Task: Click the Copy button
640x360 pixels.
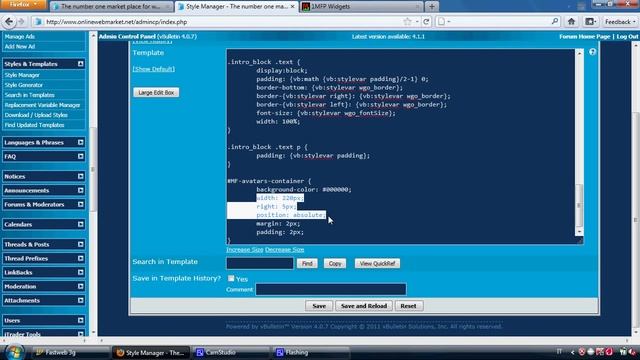Action: coord(335,264)
